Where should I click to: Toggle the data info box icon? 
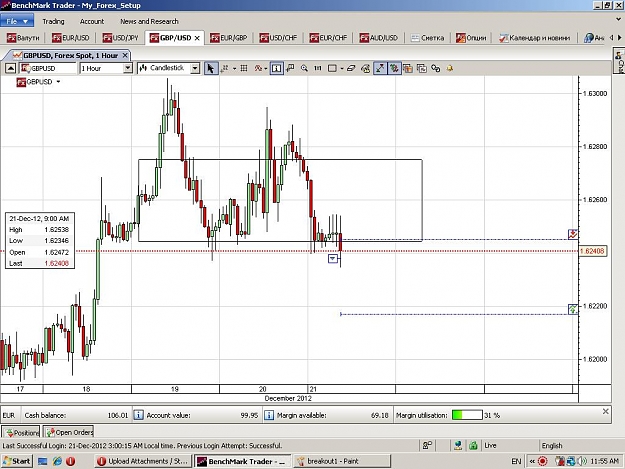click(276, 69)
